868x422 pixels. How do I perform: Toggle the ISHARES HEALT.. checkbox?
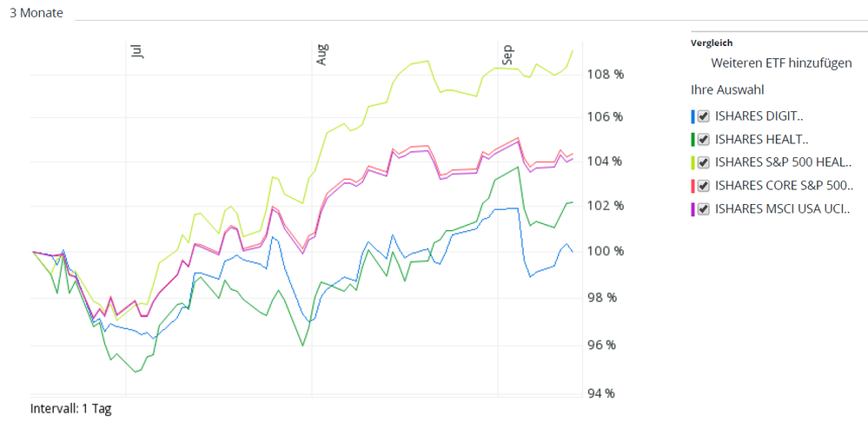(704, 140)
